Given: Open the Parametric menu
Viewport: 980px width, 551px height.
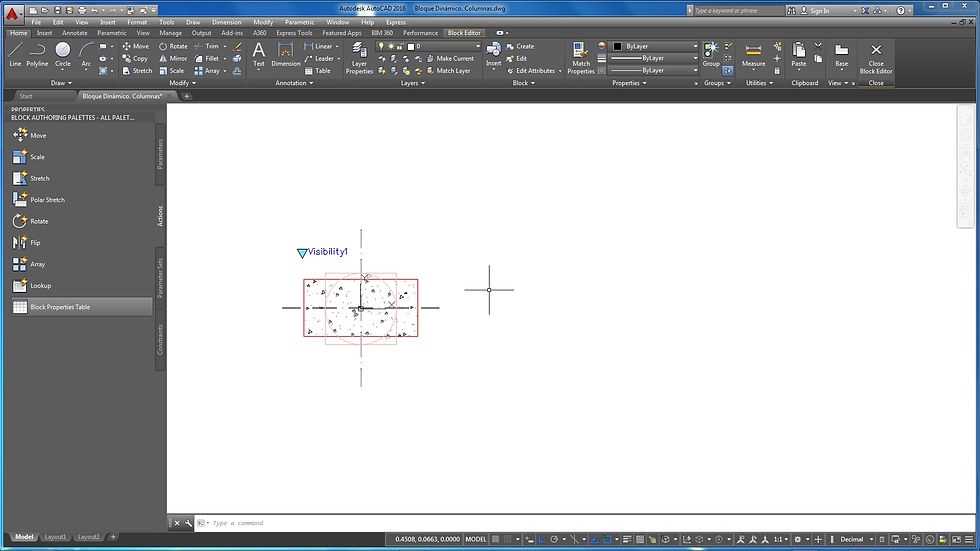Looking at the screenshot, I should 299,22.
